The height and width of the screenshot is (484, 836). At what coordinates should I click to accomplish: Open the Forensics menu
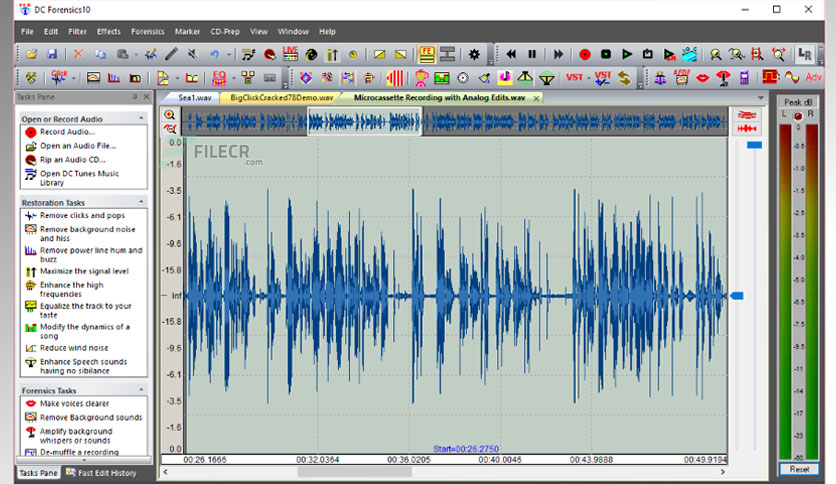pos(148,31)
